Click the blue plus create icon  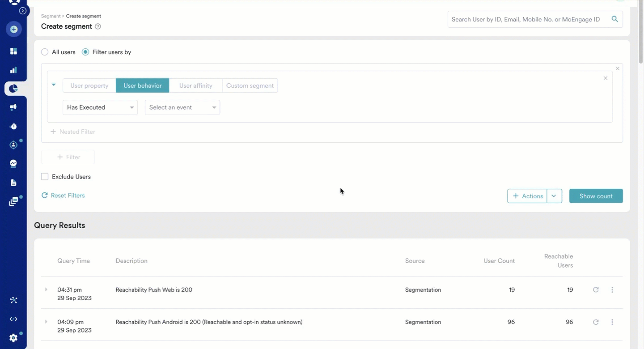tap(13, 30)
